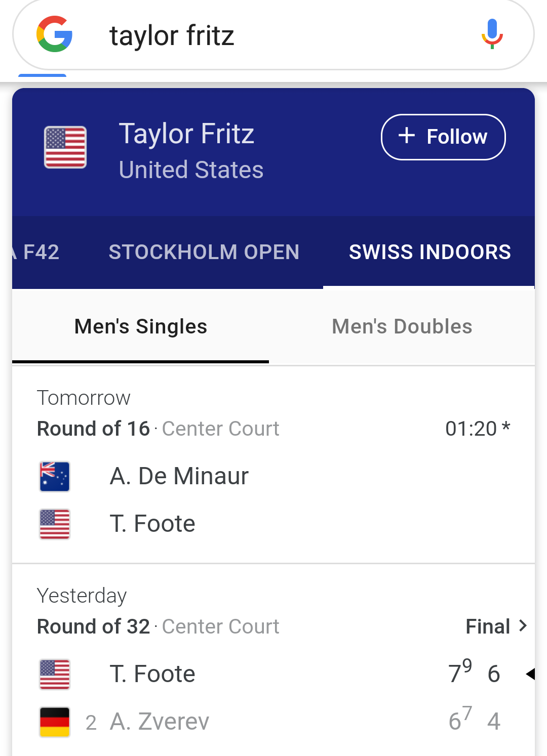Open the Round of 16 match at 01:20

273,465
